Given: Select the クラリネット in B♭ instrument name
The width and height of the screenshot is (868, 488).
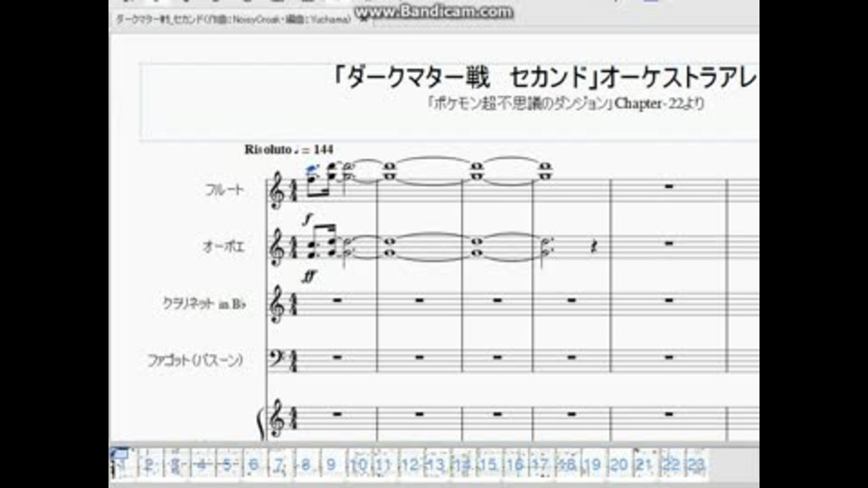Looking at the screenshot, I should click(203, 304).
